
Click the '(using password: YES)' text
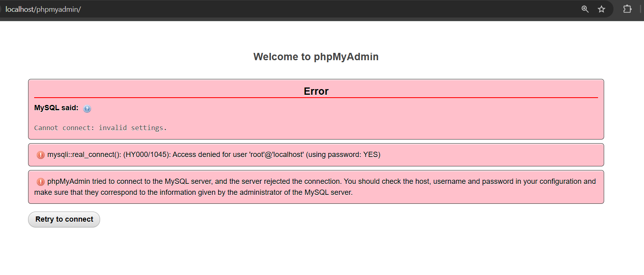343,155
